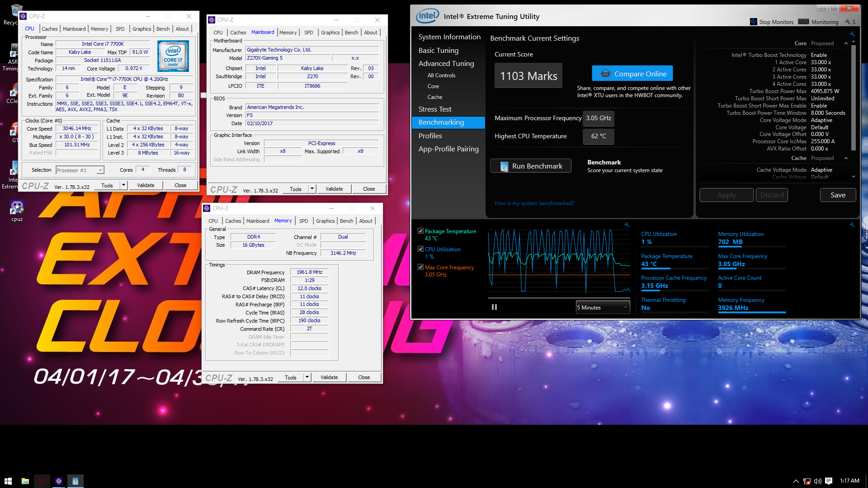Screen dimensions: 868x488
Task: Switch to Intel XTU from the taskbar
Action: tap(75, 481)
